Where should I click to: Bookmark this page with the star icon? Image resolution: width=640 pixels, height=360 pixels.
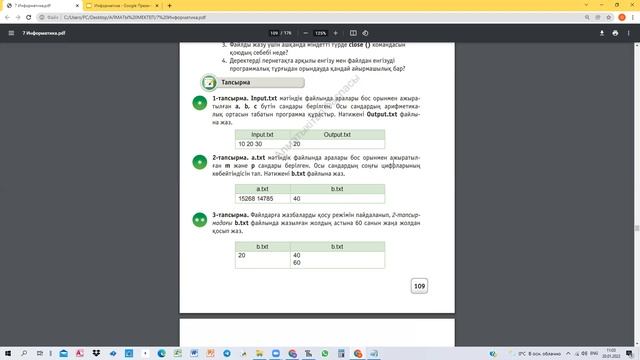click(609, 18)
